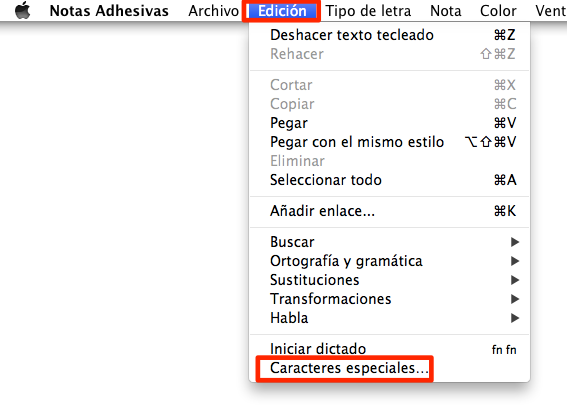Viewport: 567px width, 407px height.
Task: Choose Deshacer texto tecleado
Action: 389,35
